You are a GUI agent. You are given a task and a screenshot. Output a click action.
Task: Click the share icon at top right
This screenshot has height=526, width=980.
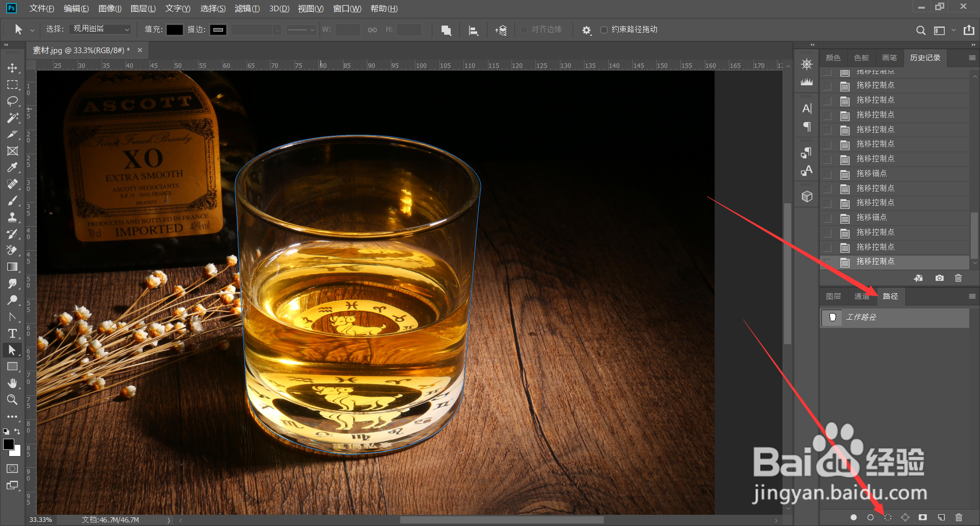coord(969,30)
